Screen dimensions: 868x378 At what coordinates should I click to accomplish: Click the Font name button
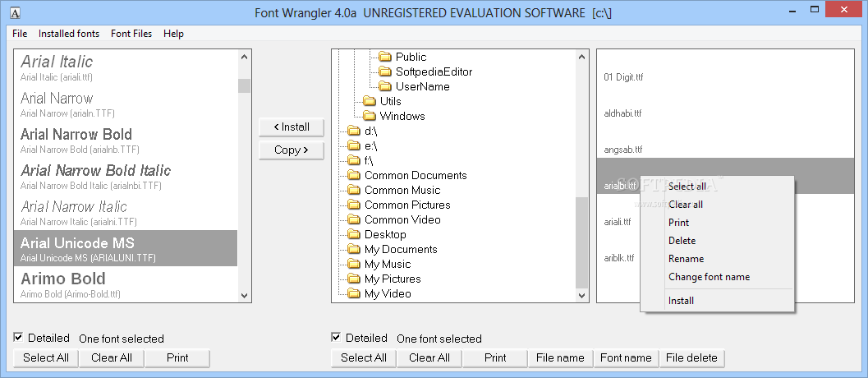pos(626,358)
